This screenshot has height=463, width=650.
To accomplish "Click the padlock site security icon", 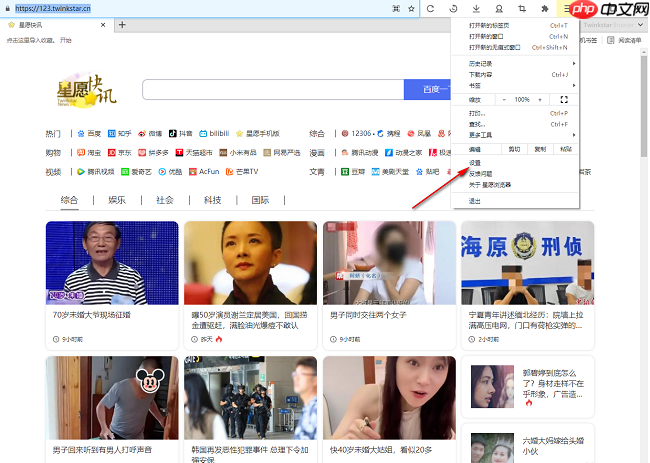I will [7, 8].
